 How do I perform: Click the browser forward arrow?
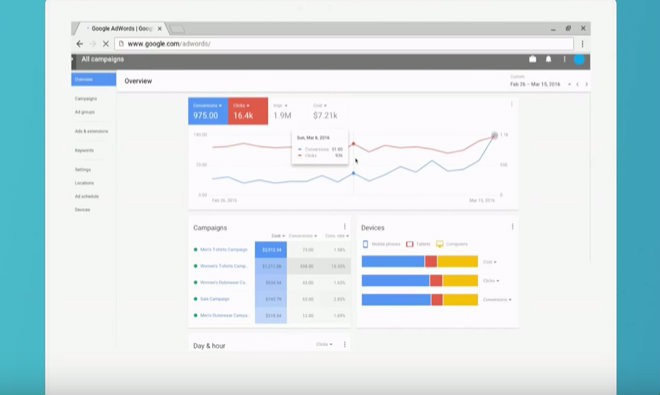pos(93,44)
